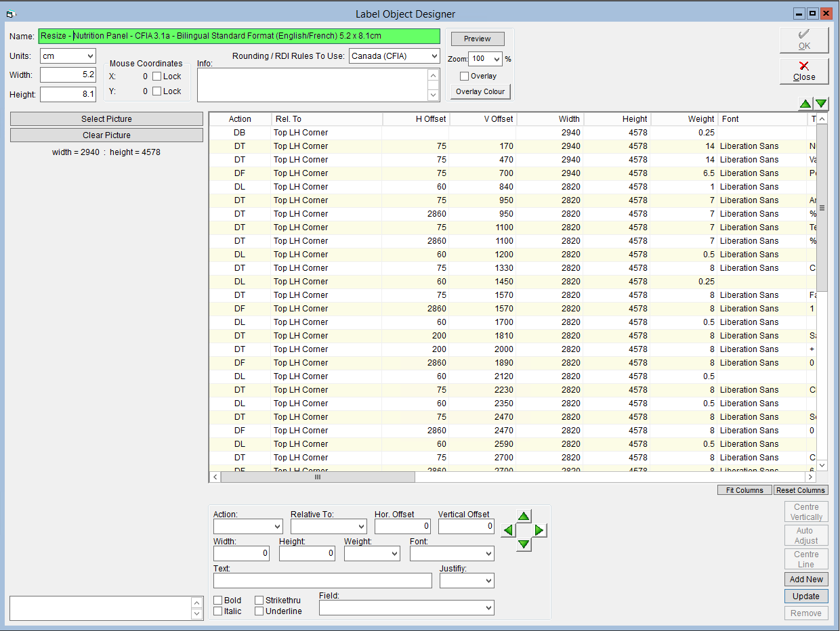This screenshot has width=840, height=631.
Task: Toggle the Italic checkbox
Action: pos(218,611)
